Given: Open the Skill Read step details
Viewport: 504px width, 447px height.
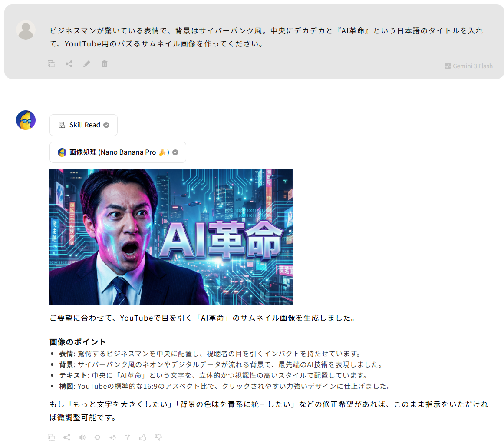Looking at the screenshot, I should tap(83, 125).
